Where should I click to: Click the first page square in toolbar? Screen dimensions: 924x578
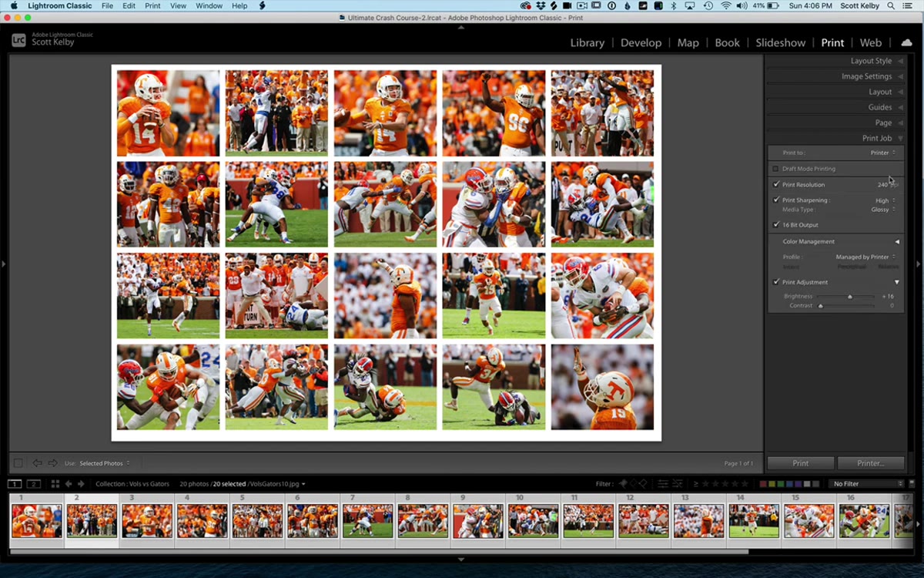[18, 463]
